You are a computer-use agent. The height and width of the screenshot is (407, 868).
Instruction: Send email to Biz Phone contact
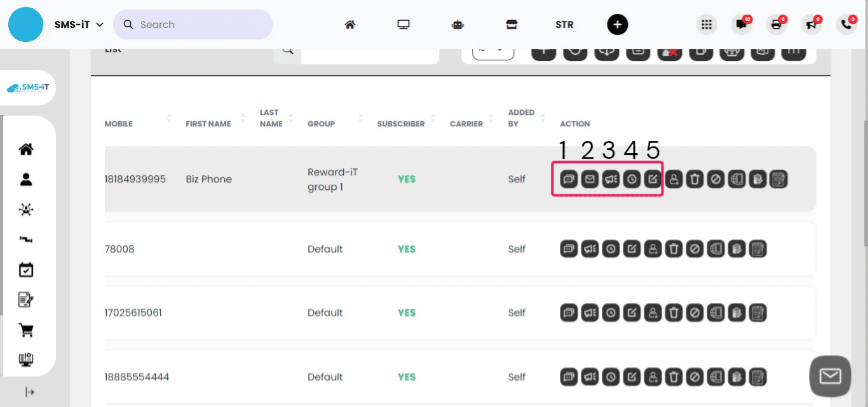(x=590, y=180)
